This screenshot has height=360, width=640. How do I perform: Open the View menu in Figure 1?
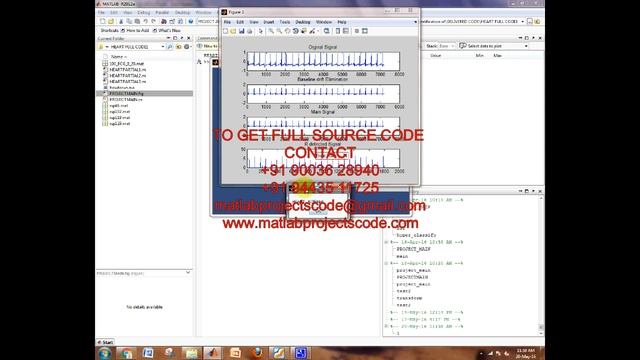(x=254, y=22)
